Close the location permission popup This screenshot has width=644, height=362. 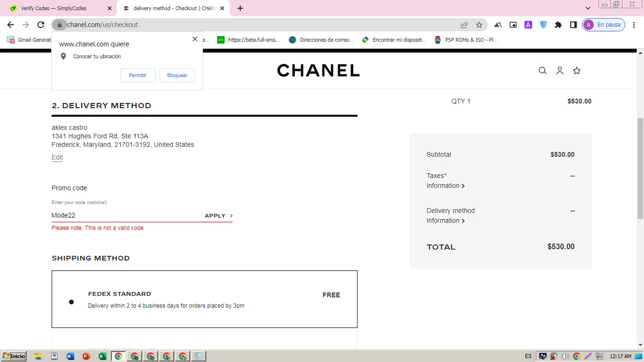tap(195, 39)
